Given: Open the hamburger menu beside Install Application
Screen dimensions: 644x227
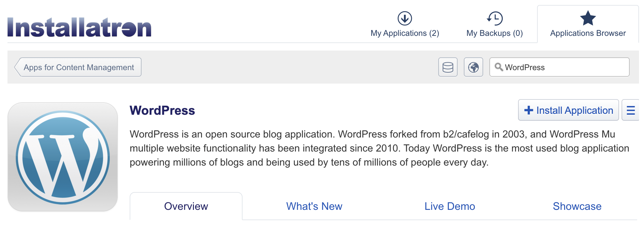Looking at the screenshot, I should pos(632,110).
